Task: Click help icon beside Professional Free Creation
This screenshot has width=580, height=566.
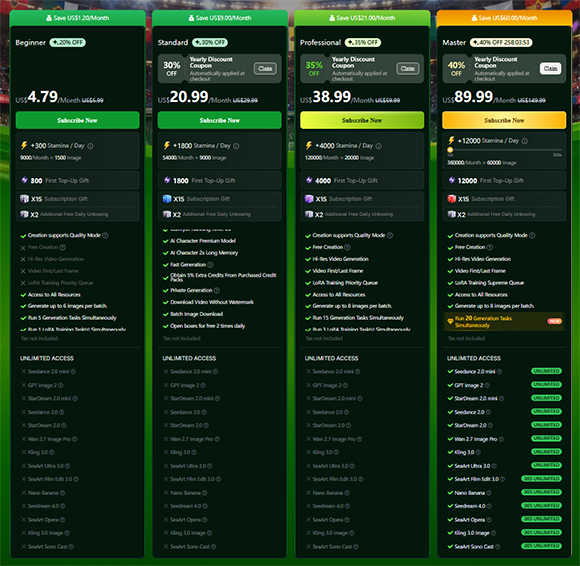Action: (347, 247)
